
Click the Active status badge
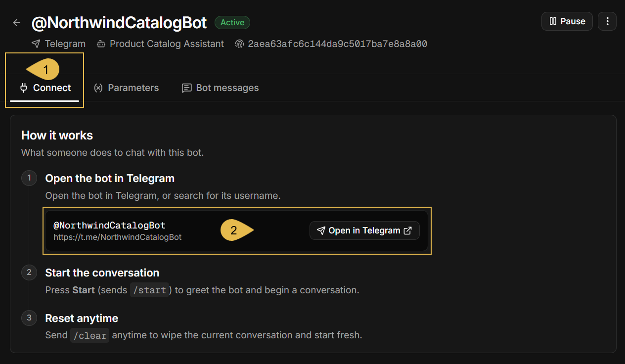(232, 22)
